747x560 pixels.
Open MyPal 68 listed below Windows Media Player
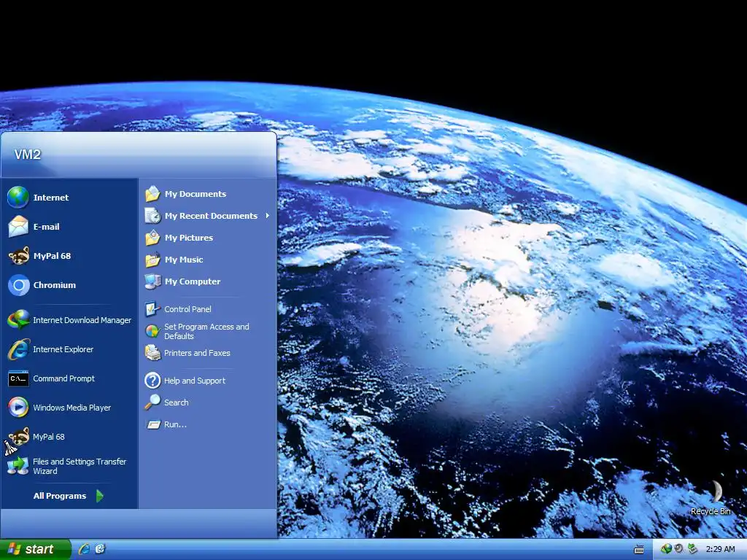69,437
